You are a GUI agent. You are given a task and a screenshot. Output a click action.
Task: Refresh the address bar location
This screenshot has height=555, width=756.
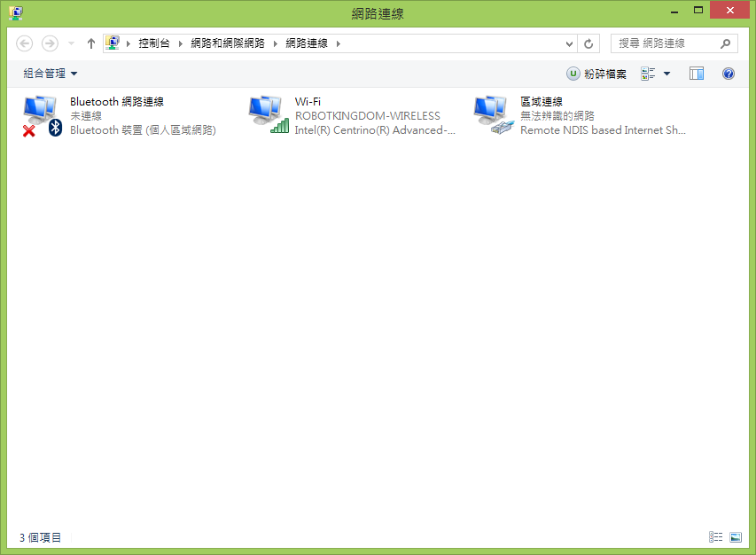(588, 43)
